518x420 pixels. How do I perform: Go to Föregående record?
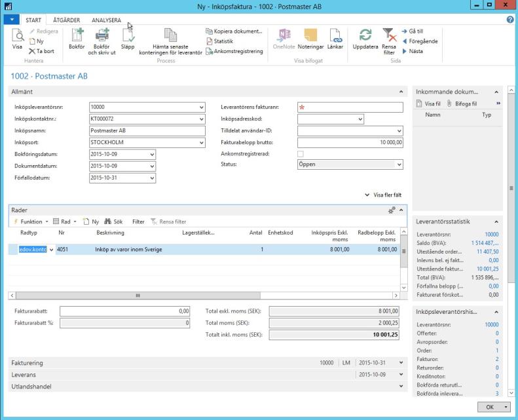pos(420,41)
